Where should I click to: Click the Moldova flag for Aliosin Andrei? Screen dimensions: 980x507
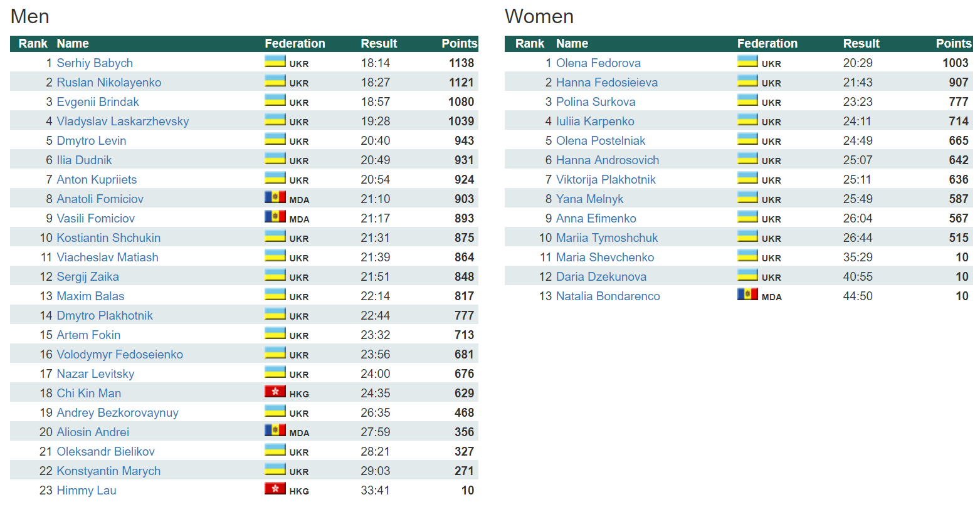(275, 431)
